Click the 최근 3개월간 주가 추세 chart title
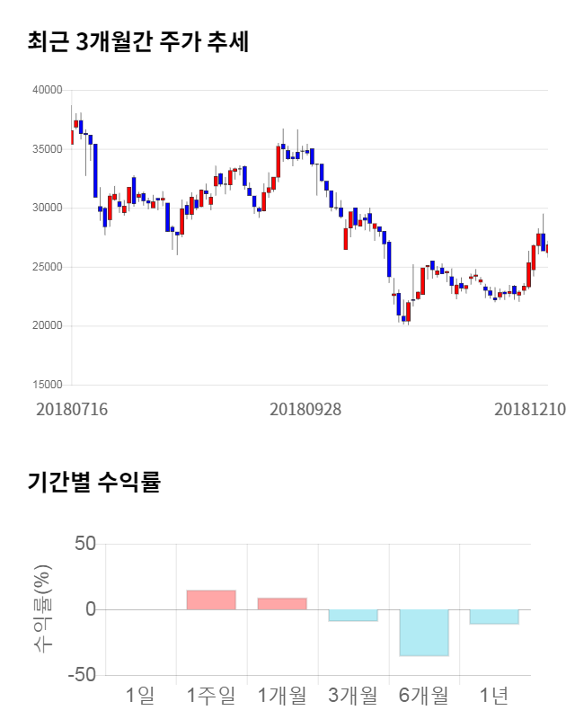Screen dimensions: 575x728 pos(137,41)
